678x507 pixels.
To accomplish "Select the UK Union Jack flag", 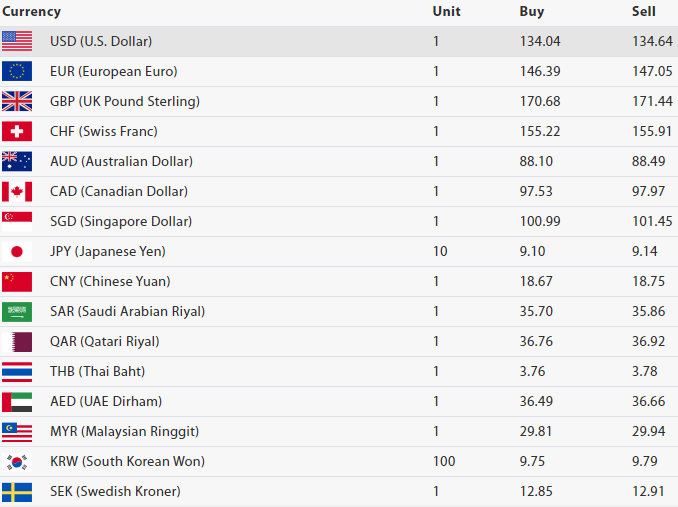I will [17, 101].
